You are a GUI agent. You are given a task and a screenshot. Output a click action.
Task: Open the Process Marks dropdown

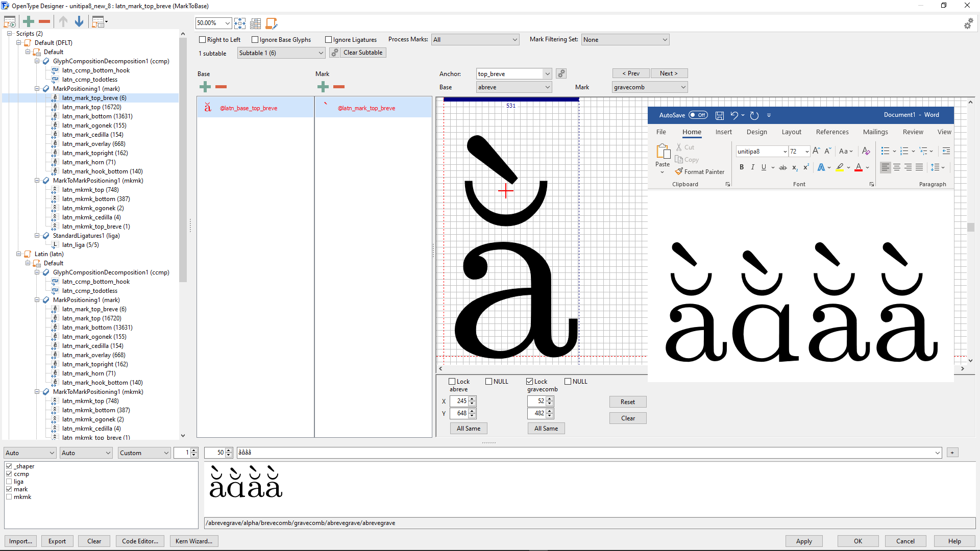(475, 39)
